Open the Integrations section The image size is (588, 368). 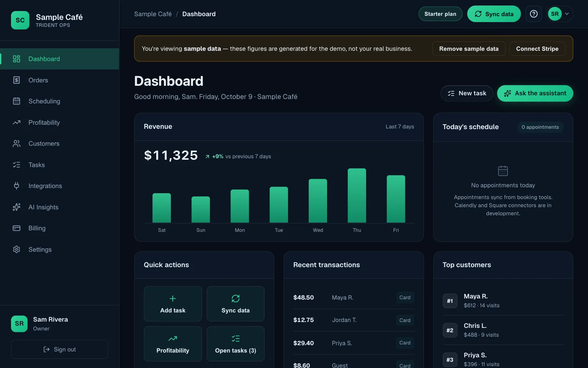pos(60,186)
